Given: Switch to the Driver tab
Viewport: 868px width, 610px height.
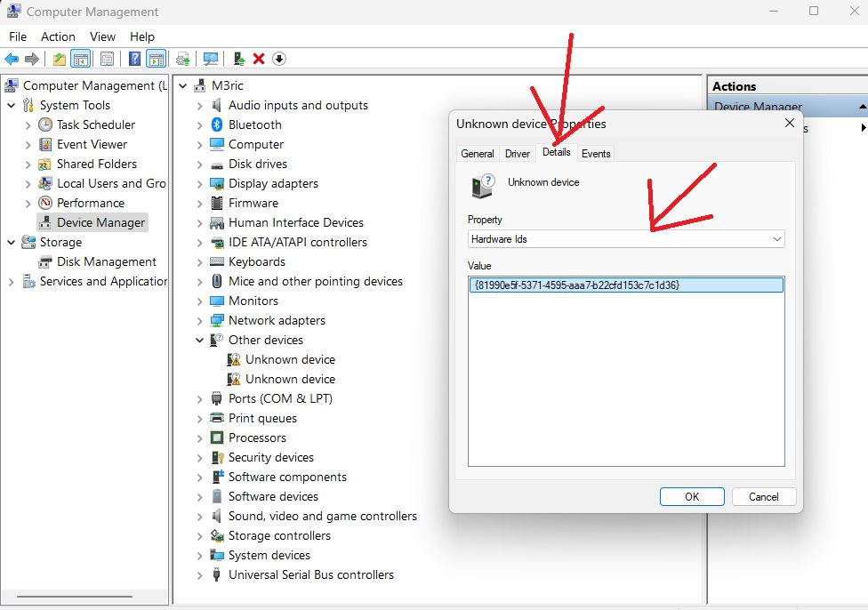Looking at the screenshot, I should (x=518, y=153).
